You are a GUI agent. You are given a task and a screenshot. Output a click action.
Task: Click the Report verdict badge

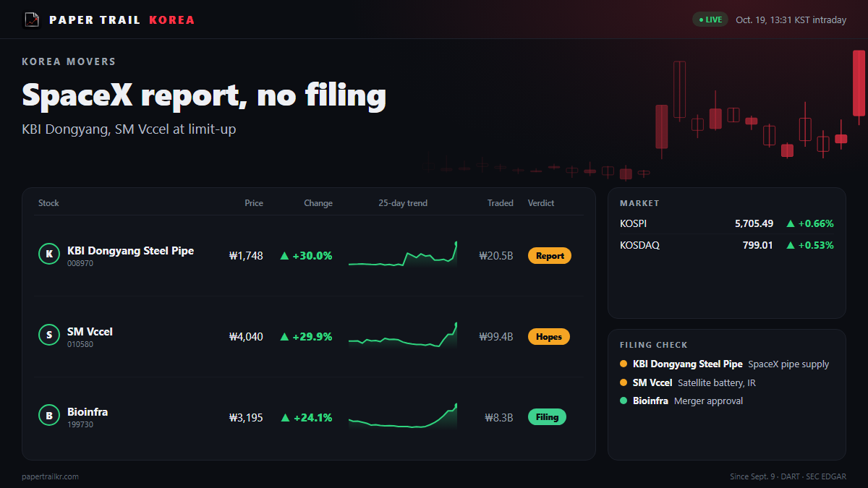tap(550, 256)
